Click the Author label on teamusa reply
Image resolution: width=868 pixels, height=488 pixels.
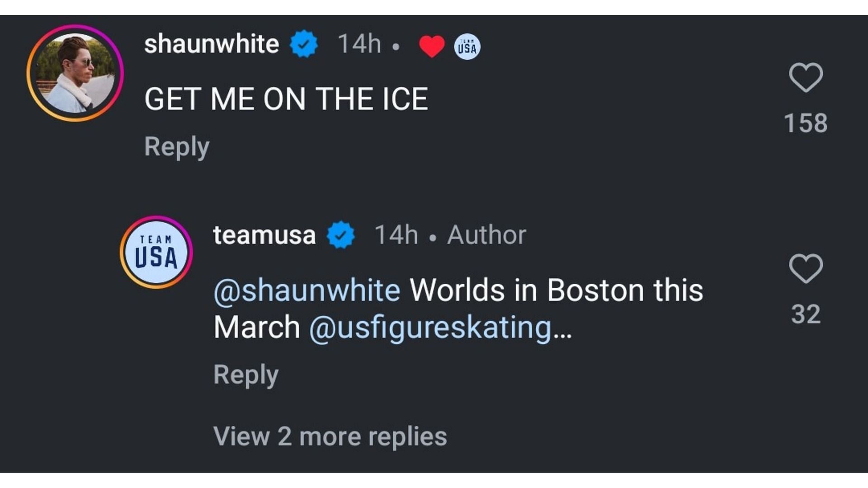tap(486, 235)
